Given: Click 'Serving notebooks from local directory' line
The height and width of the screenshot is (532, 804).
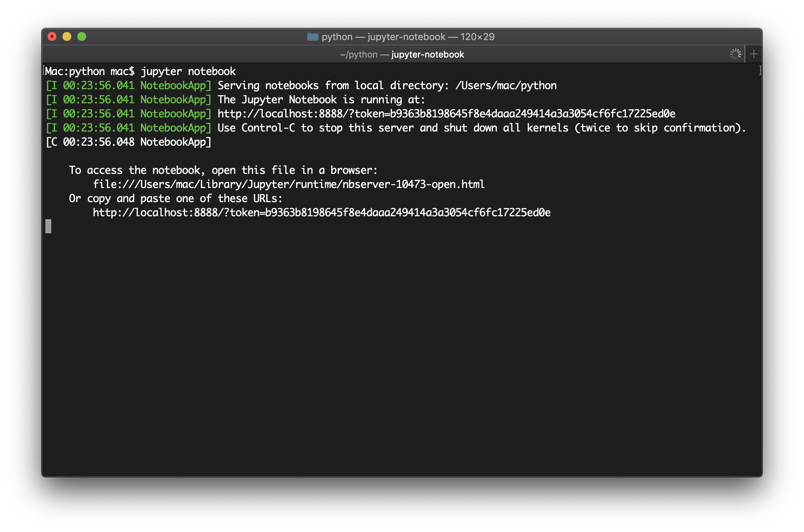Looking at the screenshot, I should 387,85.
